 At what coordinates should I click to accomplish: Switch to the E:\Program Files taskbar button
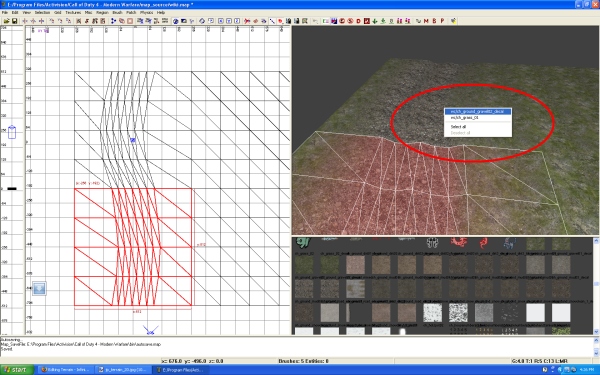tap(182, 370)
